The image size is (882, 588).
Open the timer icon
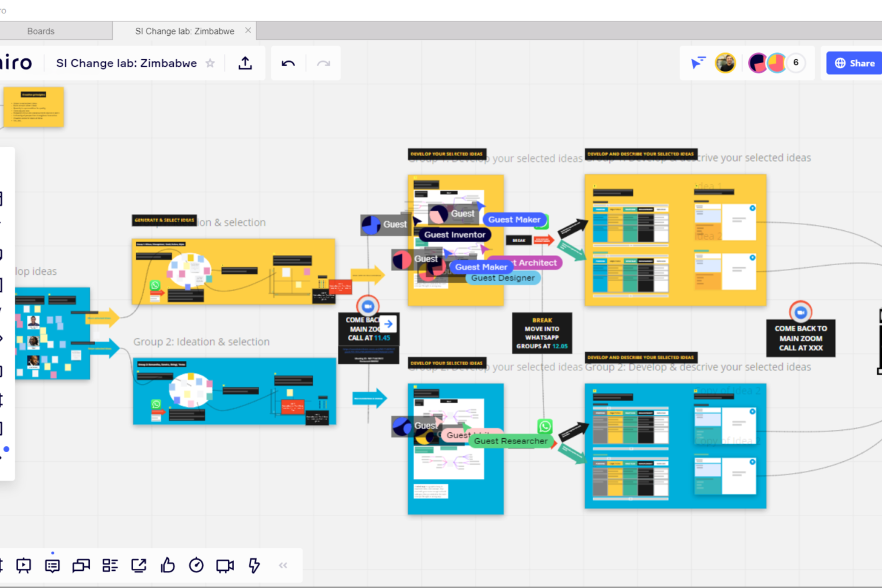pos(196,565)
